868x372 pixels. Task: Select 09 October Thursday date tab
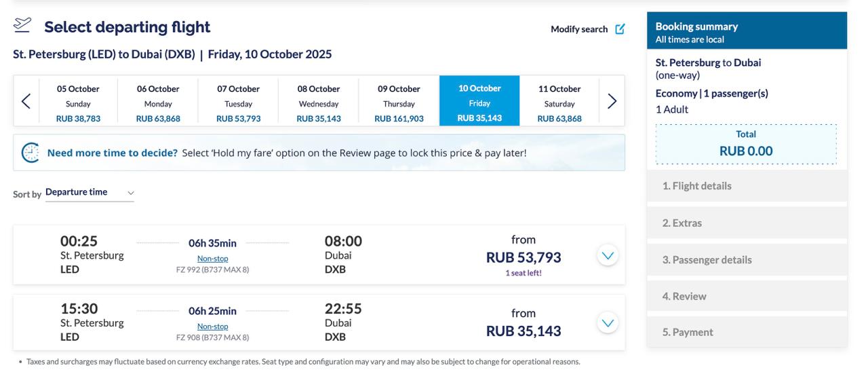coord(399,101)
